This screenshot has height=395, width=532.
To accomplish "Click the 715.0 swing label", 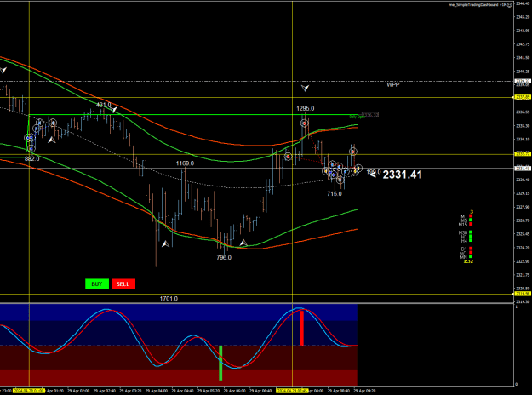I will [x=335, y=194].
